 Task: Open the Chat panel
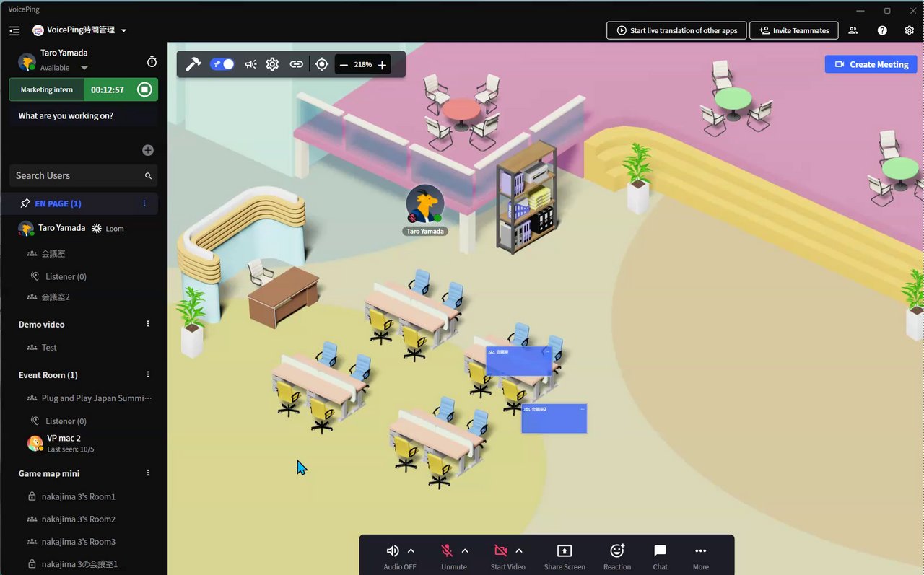point(660,556)
